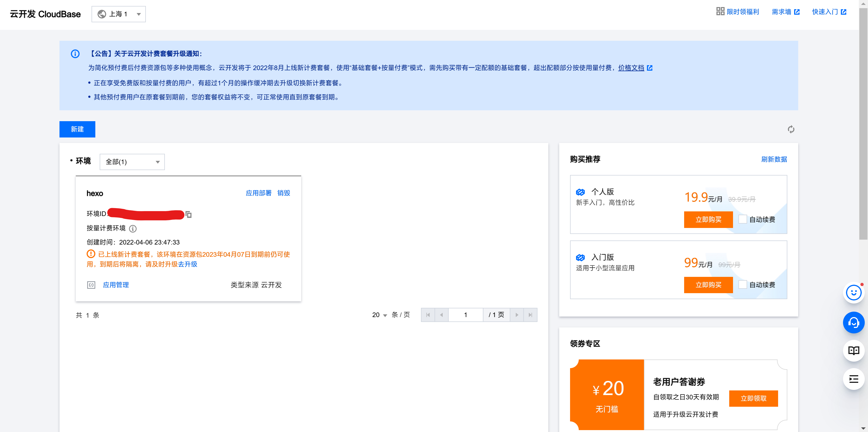Screen dimensions: 868x432
Task: Enable 自动续费 for the 个人版 plan
Action: (x=743, y=219)
